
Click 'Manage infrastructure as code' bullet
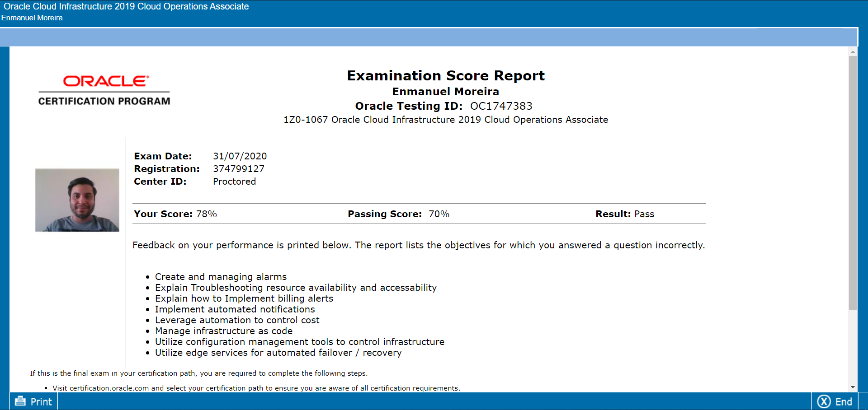click(224, 331)
